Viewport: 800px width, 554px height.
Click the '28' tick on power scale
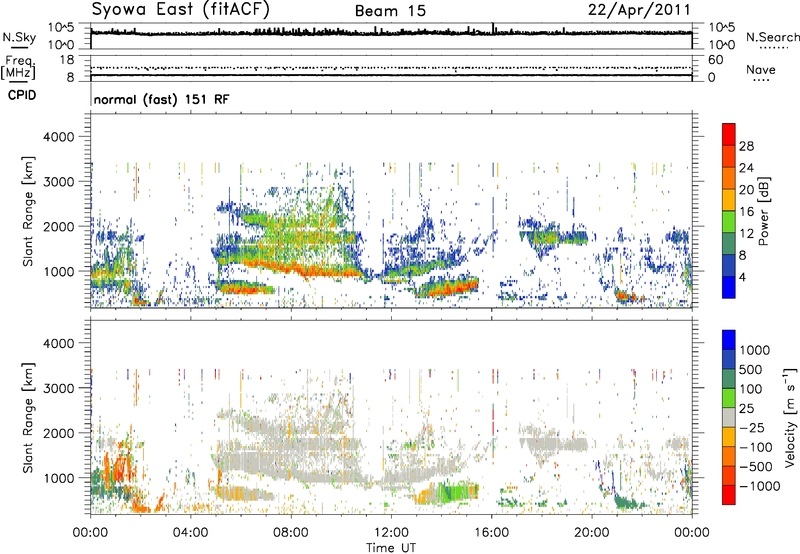pos(746,146)
